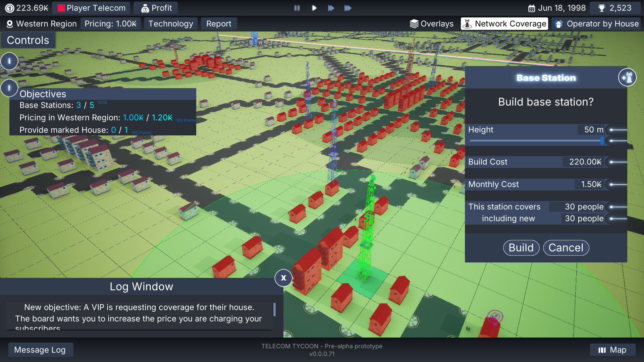Switch to the Technology tab
The height and width of the screenshot is (362, 644).
pyautogui.click(x=171, y=23)
